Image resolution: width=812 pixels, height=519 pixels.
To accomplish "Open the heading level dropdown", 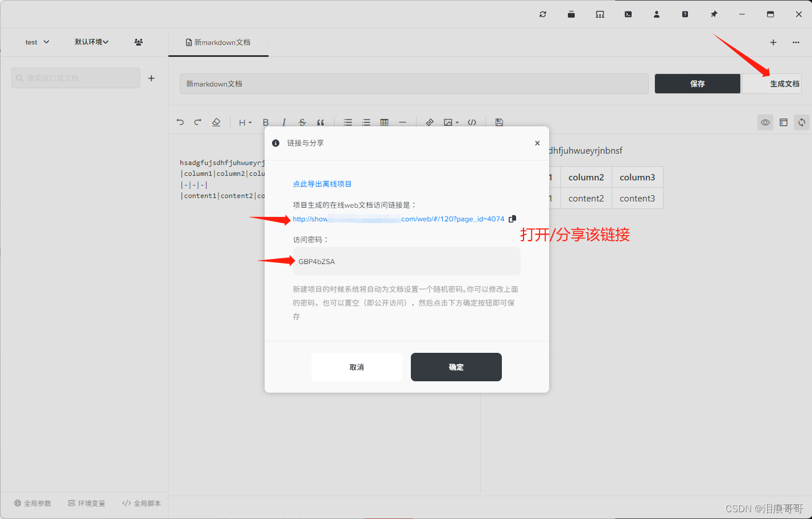I will [x=243, y=122].
